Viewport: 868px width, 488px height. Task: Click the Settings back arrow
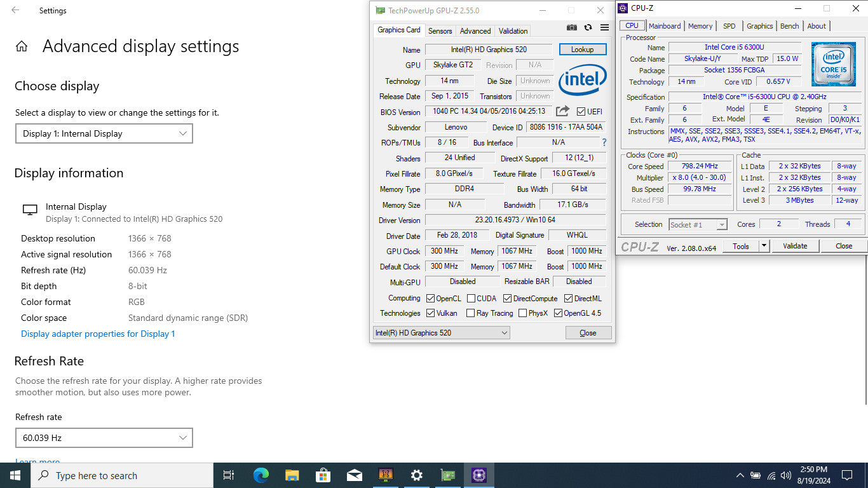click(15, 10)
